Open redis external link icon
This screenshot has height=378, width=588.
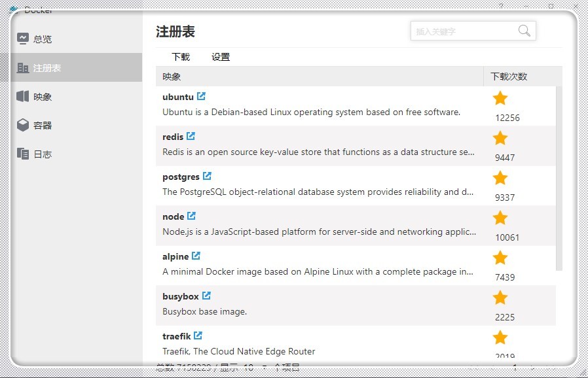tap(191, 136)
